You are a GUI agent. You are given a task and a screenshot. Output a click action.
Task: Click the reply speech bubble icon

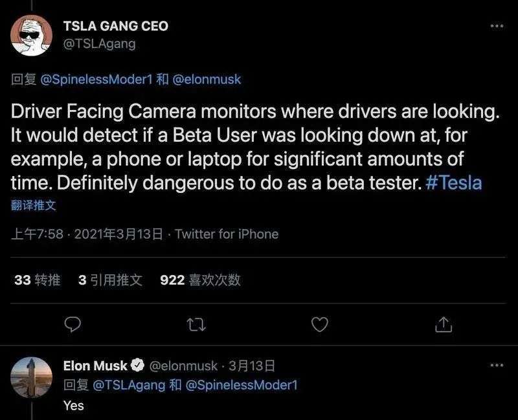pos(74,324)
